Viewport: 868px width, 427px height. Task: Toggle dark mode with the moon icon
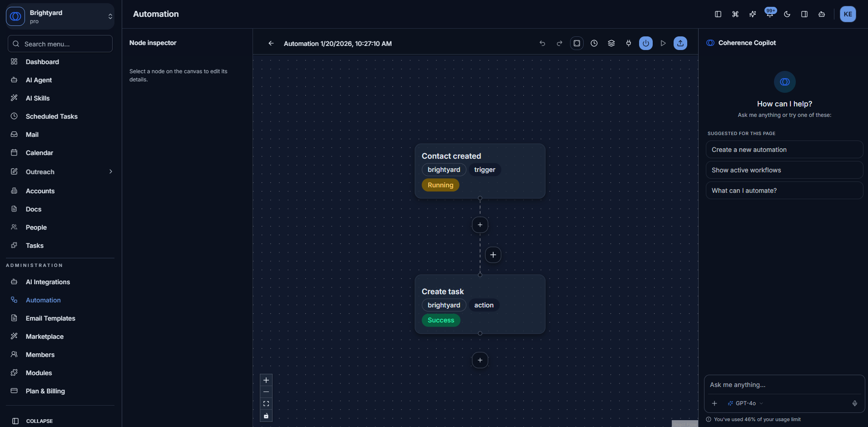787,14
